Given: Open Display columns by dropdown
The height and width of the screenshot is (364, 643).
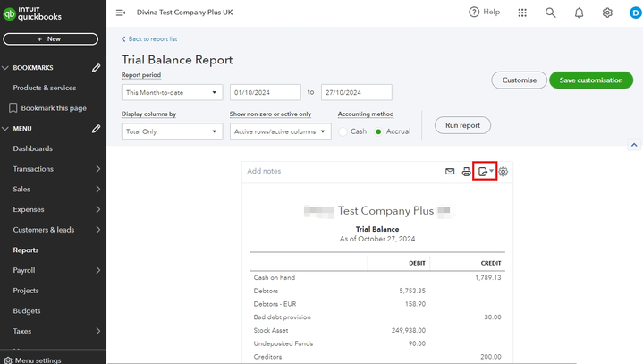Looking at the screenshot, I should coord(172,131).
